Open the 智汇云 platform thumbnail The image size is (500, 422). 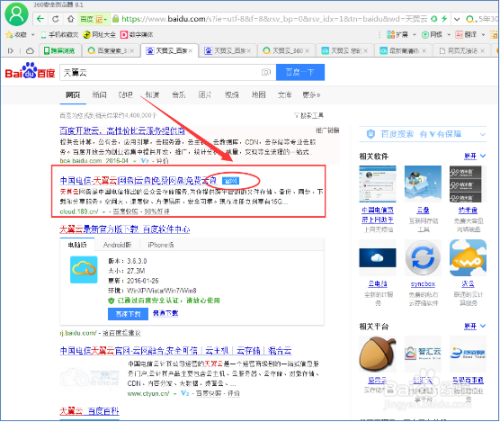[423, 354]
